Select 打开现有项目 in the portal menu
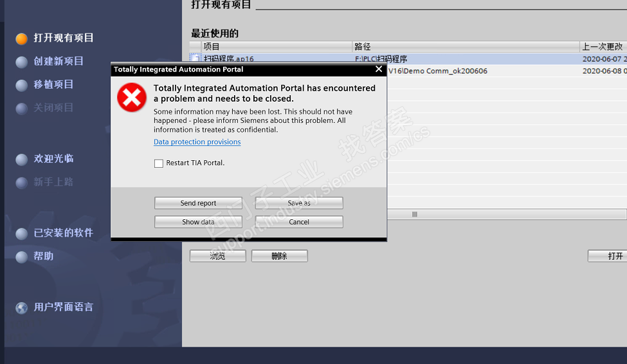627x364 pixels. (64, 38)
